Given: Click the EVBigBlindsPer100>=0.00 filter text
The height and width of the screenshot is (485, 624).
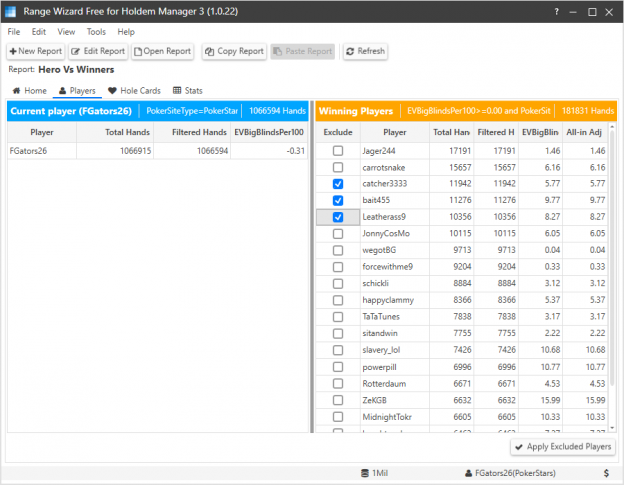Looking at the screenshot, I should click(x=479, y=111).
